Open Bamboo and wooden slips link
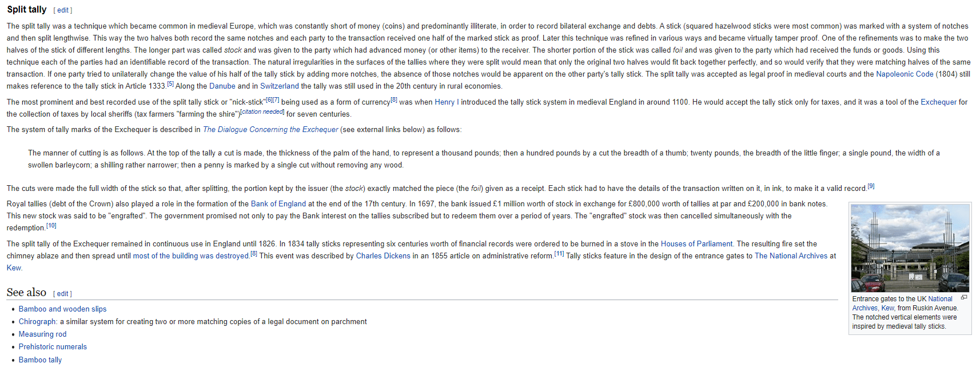 coord(62,309)
